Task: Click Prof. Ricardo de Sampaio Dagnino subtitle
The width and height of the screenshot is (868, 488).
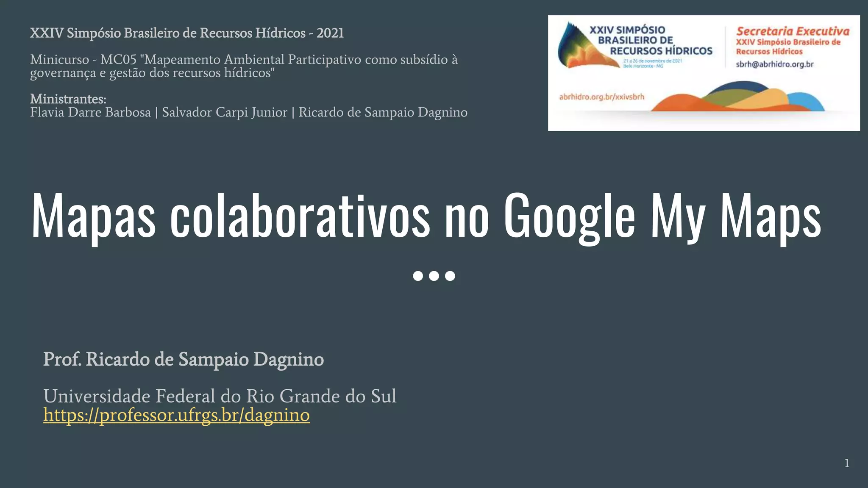Action: pos(183,359)
